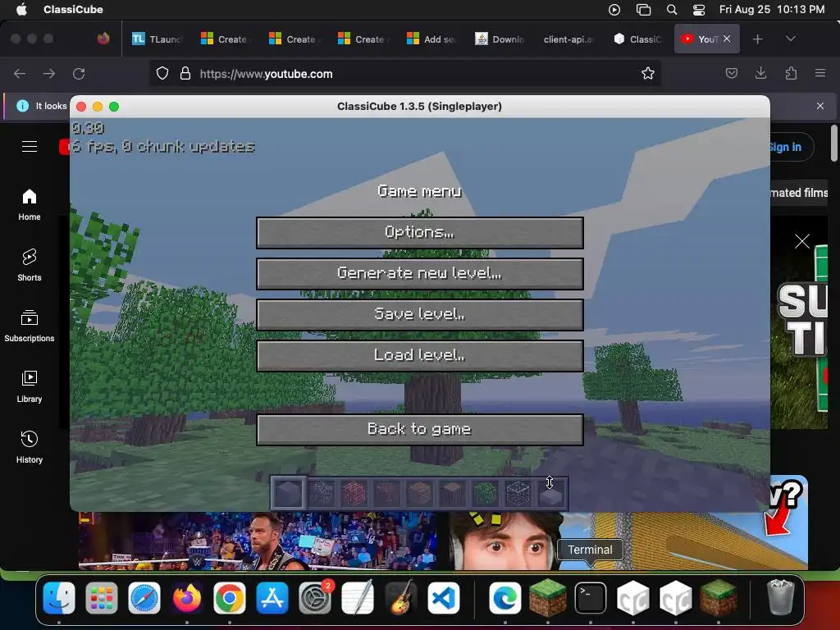Viewport: 840px width, 630px height.
Task: Open System Settings from the Dock
Action: [x=315, y=598]
